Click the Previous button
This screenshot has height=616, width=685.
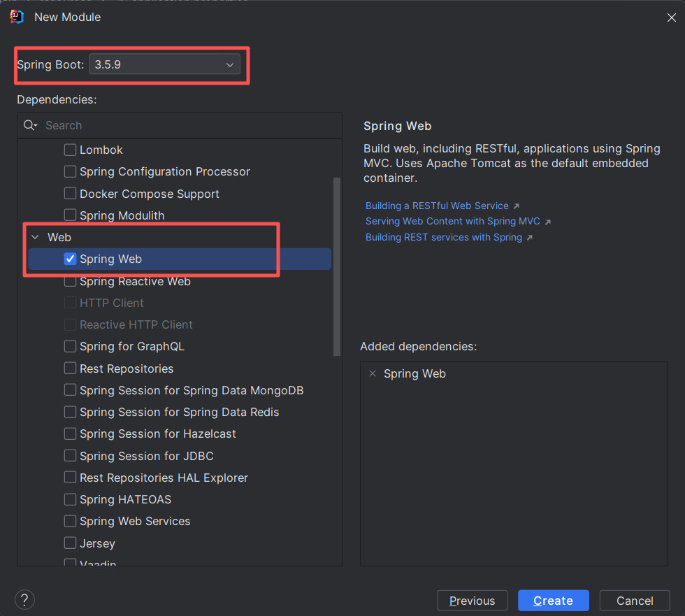(473, 601)
